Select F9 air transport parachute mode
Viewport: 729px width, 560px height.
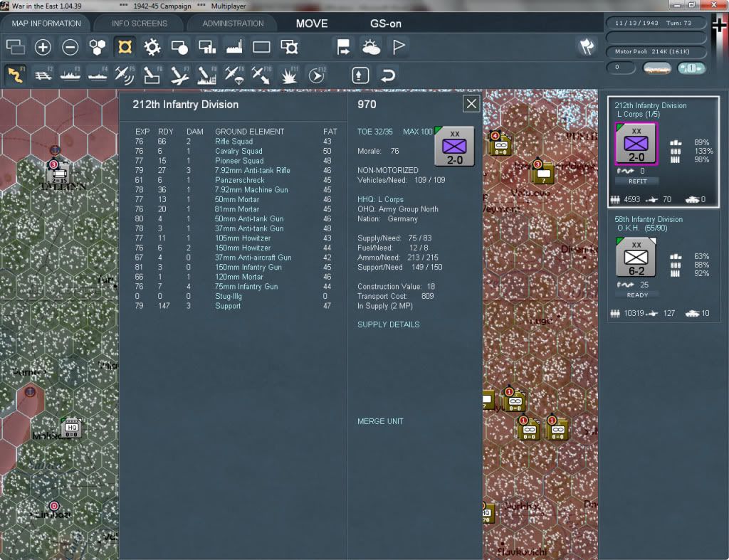pyautogui.click(x=234, y=75)
